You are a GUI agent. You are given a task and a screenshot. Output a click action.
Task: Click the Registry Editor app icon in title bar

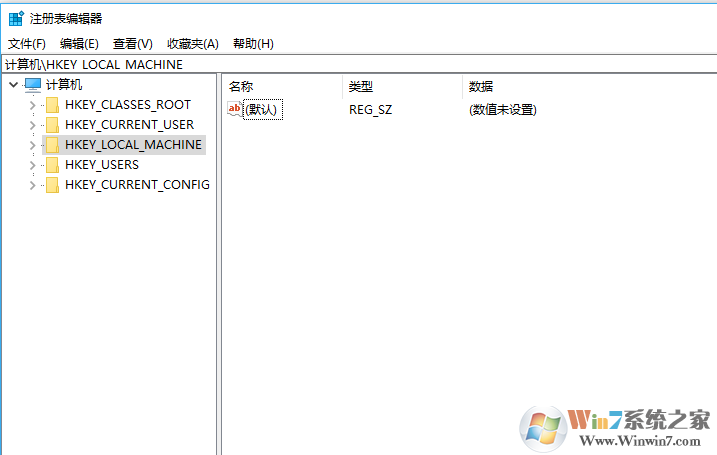pyautogui.click(x=16, y=18)
